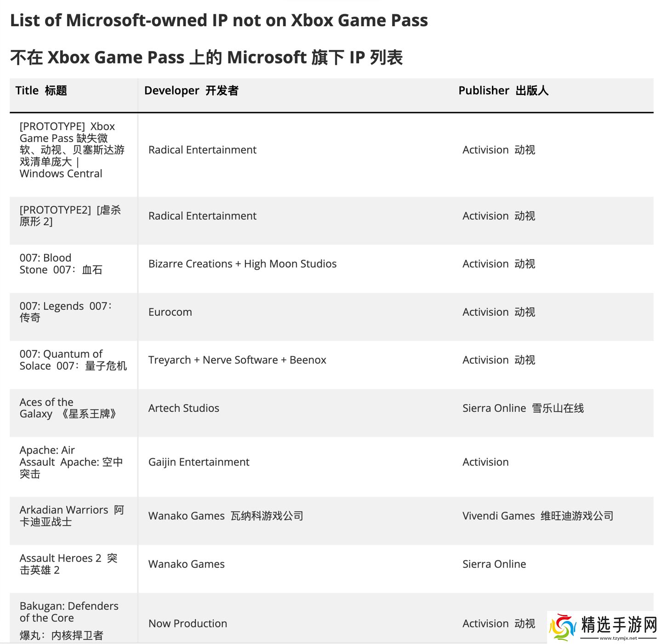Click Artech Studios developer text
The width and height of the screenshot is (662, 644).
pos(184,408)
